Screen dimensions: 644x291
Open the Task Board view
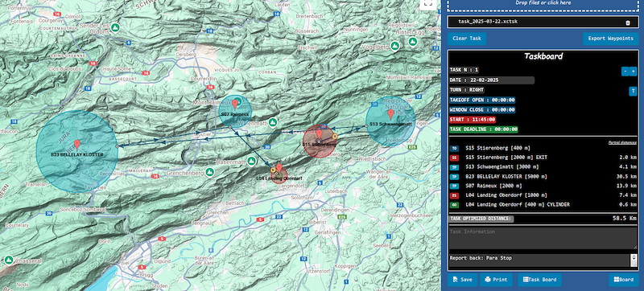(x=539, y=280)
